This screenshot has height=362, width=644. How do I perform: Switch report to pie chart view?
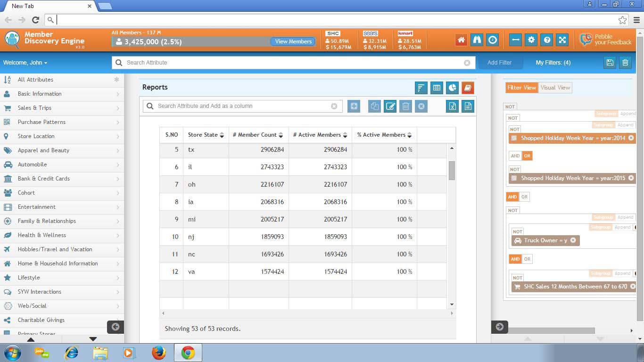pos(452,88)
